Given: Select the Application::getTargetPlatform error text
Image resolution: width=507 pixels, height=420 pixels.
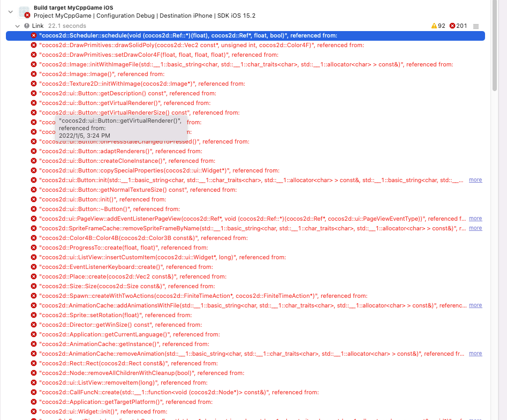Looking at the screenshot, I should [x=126, y=402].
